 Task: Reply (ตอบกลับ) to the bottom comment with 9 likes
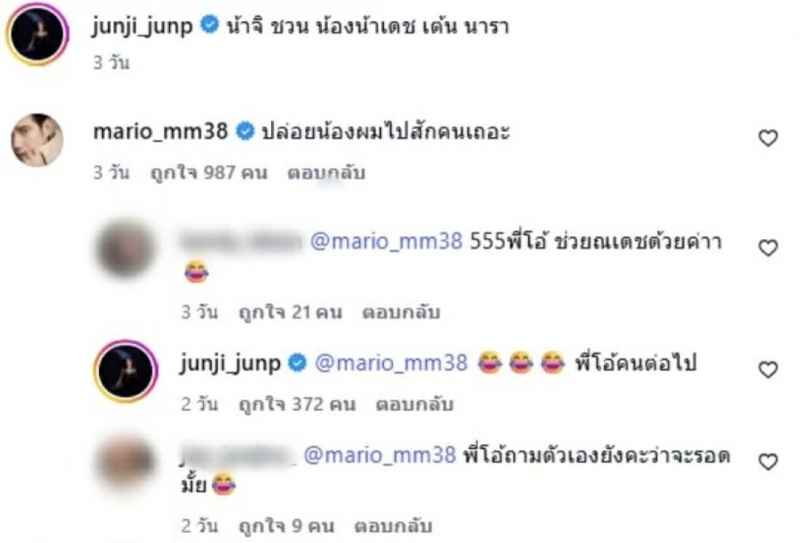pyautogui.click(x=393, y=526)
